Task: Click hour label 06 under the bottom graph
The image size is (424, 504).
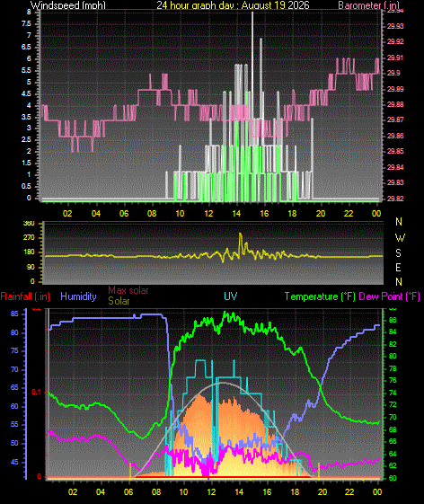Action: point(128,492)
